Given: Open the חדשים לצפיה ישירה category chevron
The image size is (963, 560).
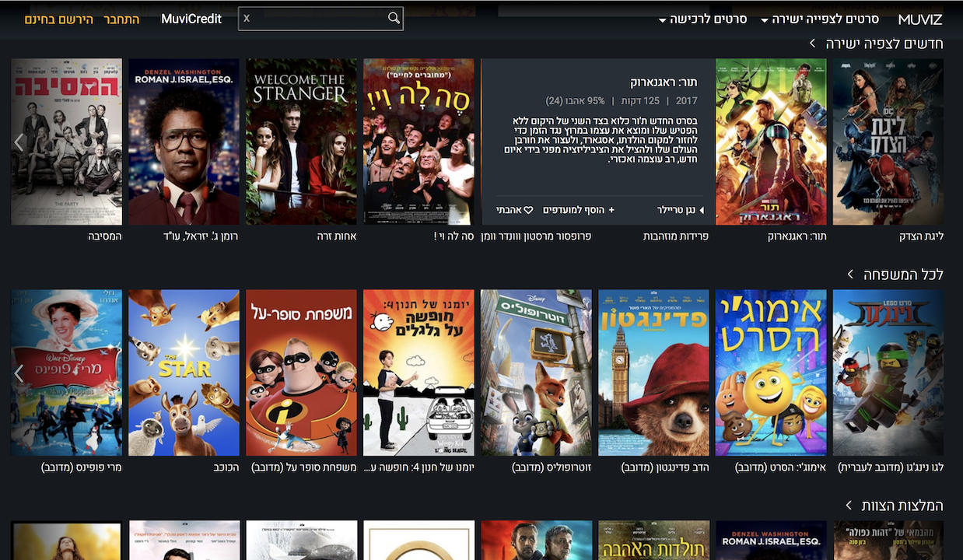Looking at the screenshot, I should pos(813,44).
